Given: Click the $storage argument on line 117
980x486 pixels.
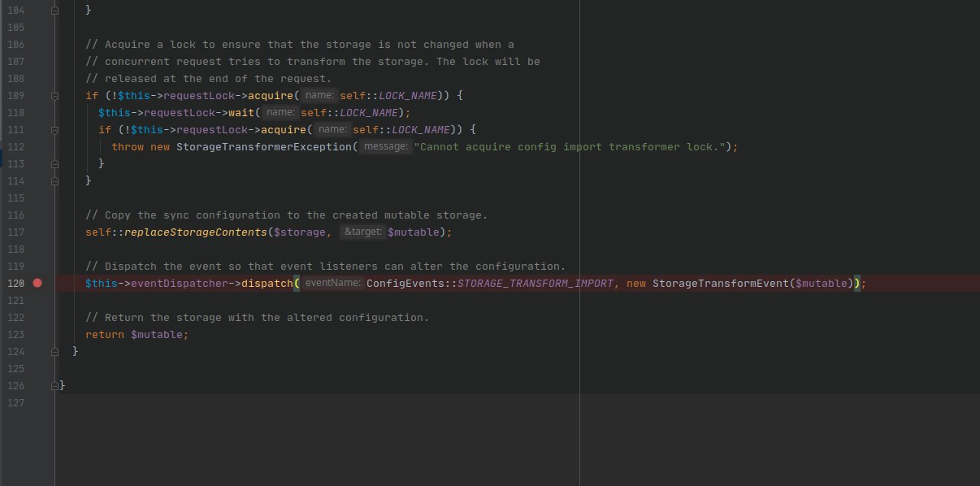Looking at the screenshot, I should point(300,232).
